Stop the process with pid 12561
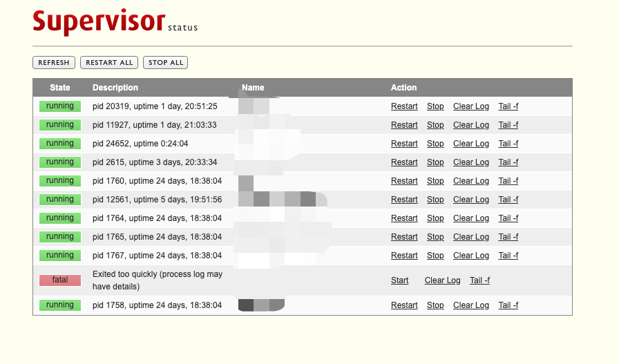Screen dimensions: 619x364 435,200
